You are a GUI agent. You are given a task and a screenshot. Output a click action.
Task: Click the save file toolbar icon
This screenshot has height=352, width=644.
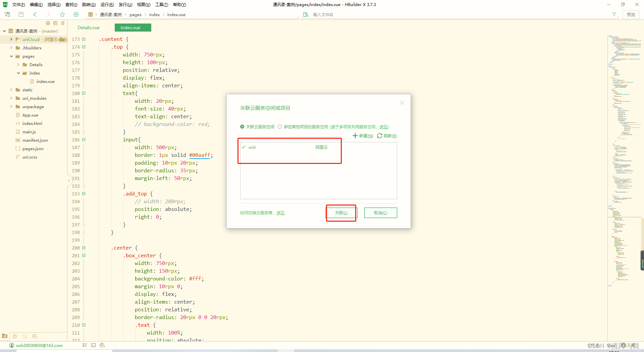click(x=21, y=14)
